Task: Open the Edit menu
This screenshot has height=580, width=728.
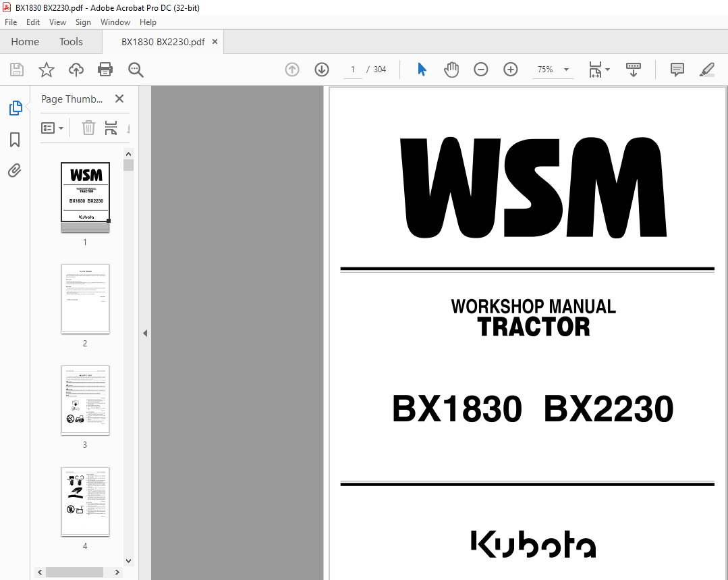Action: (x=33, y=22)
